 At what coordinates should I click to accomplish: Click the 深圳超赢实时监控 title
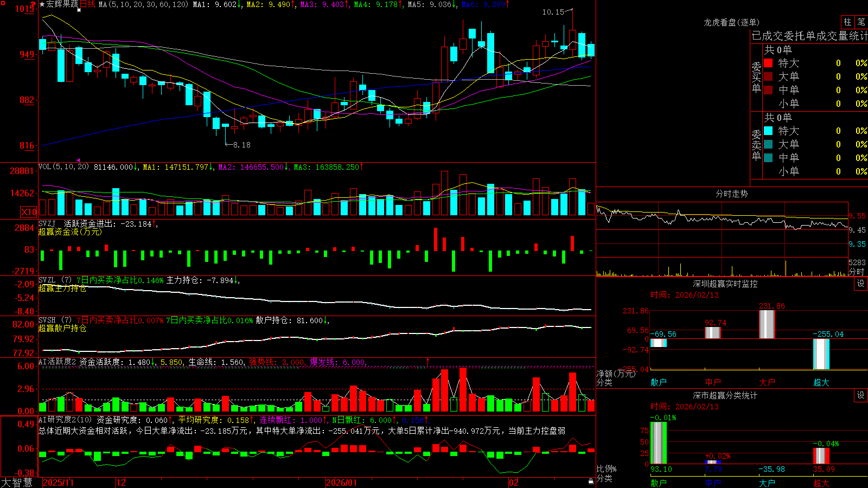coord(725,284)
